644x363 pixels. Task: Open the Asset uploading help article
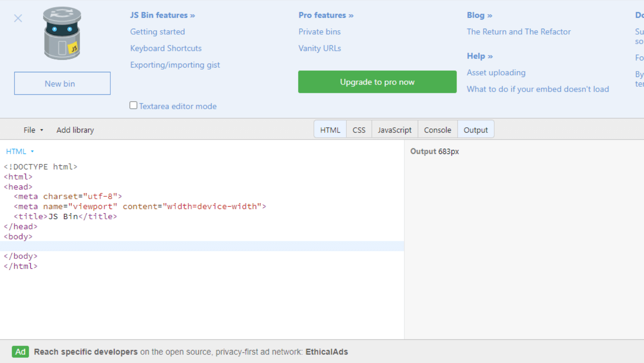(496, 72)
